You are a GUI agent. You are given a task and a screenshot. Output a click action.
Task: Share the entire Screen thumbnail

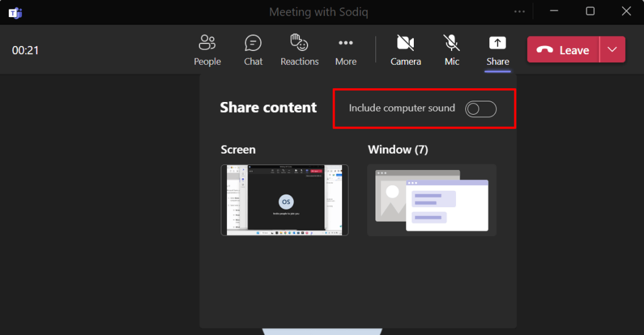285,200
